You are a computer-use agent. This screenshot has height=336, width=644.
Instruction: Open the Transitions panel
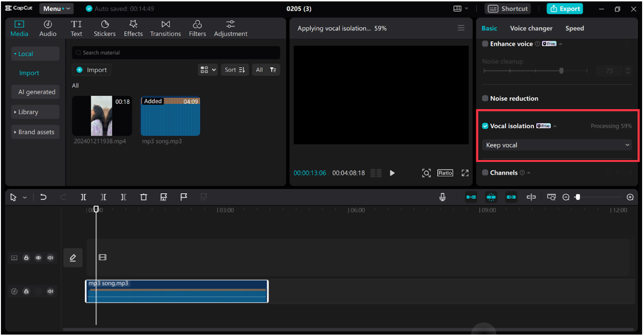pyautogui.click(x=165, y=29)
